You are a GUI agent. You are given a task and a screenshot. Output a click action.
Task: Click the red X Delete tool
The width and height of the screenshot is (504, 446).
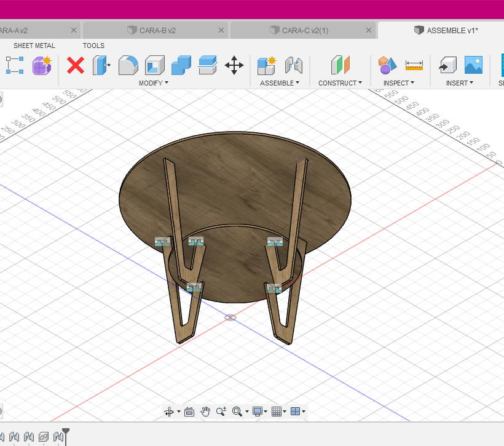point(76,65)
